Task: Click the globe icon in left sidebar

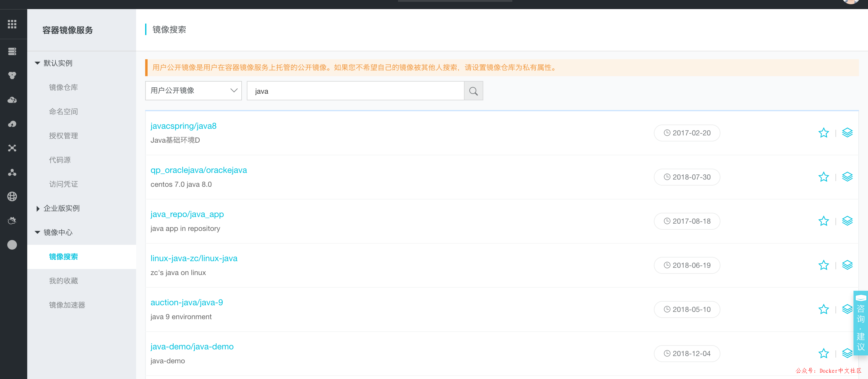Action: [12, 196]
